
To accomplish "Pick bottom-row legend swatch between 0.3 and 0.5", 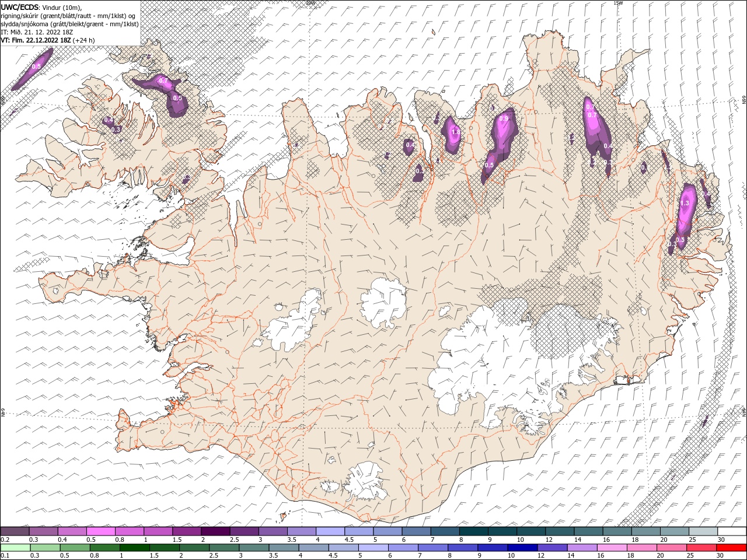I will (45, 548).
